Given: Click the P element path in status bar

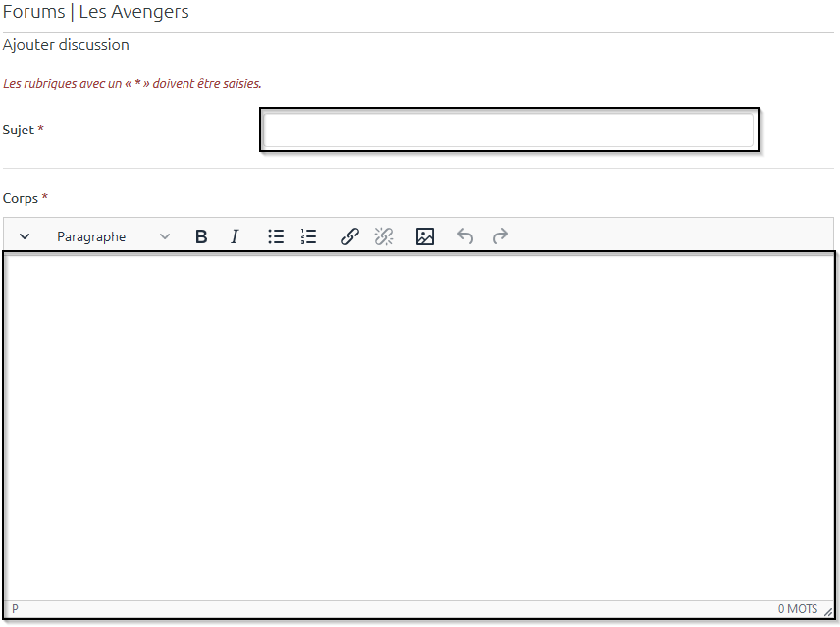Looking at the screenshot, I should 15,609.
